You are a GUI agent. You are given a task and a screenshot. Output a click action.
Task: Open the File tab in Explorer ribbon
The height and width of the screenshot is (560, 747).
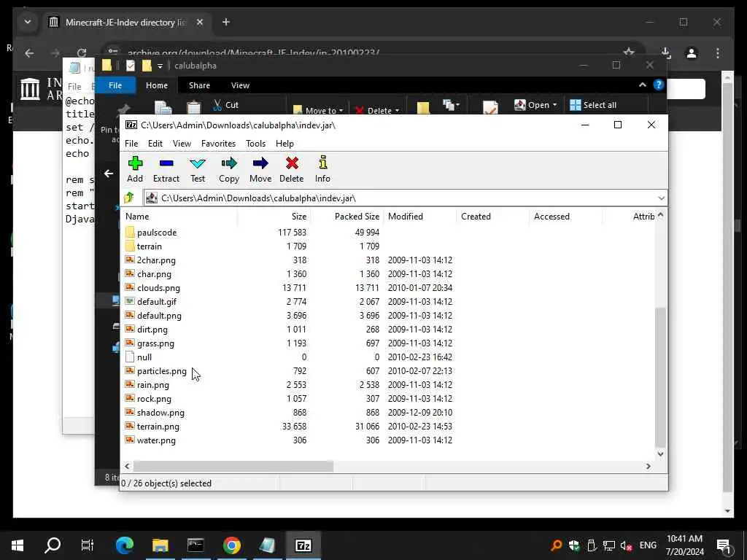pos(115,85)
